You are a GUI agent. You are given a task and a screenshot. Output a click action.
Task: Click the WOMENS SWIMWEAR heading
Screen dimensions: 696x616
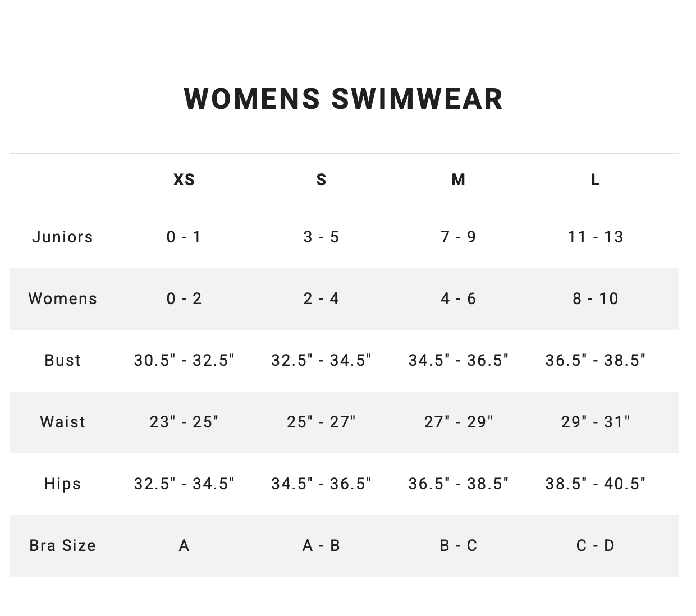pos(344,99)
